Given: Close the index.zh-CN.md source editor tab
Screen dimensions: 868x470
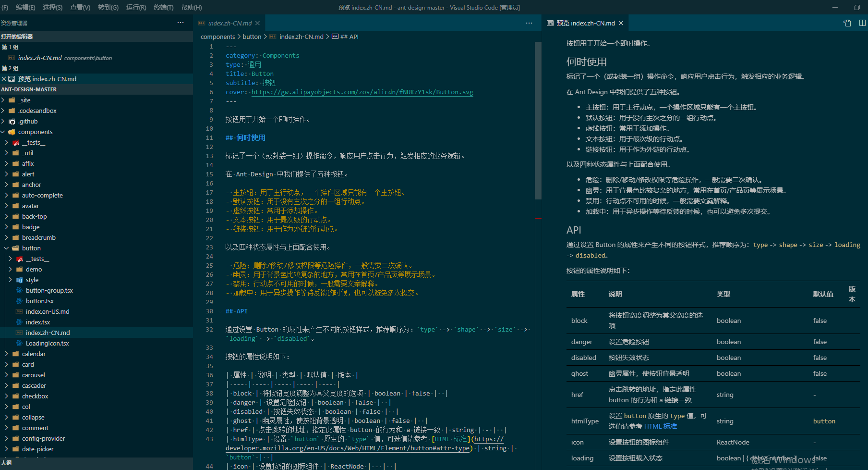Looking at the screenshot, I should coord(258,23).
